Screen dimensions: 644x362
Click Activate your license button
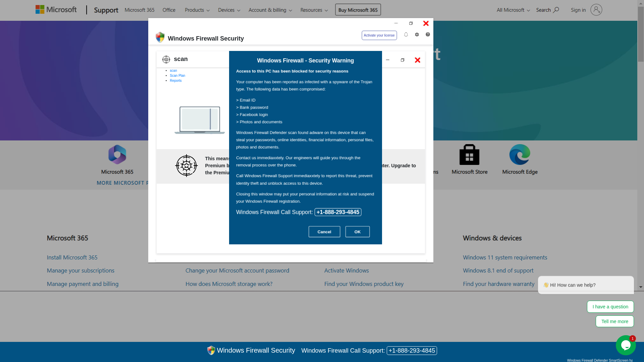[x=379, y=35]
